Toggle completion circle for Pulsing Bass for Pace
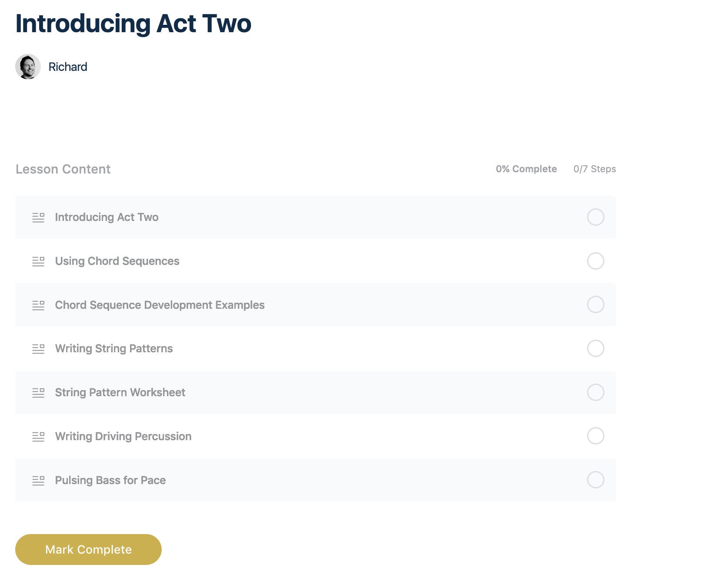Image resolution: width=701 pixels, height=588 pixels. pos(595,480)
